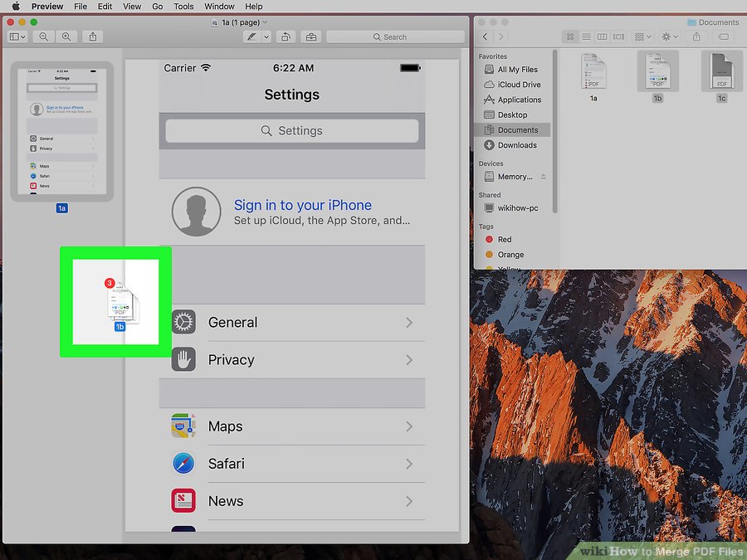The height and width of the screenshot is (560, 747).
Task: Open the Apple menu
Action: pyautogui.click(x=15, y=6)
